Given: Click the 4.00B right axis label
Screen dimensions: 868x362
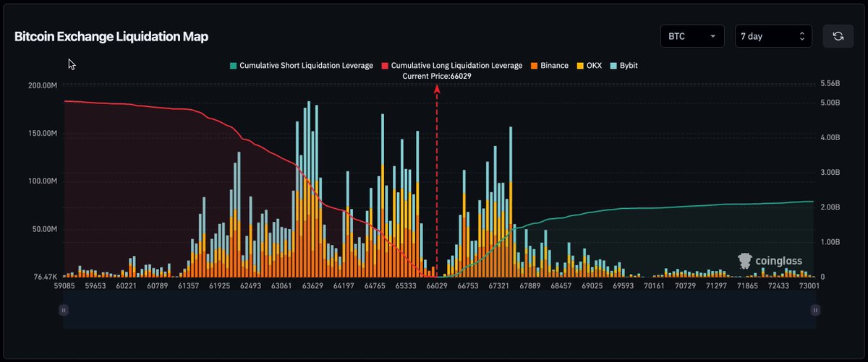Looking at the screenshot, I should 830,138.
